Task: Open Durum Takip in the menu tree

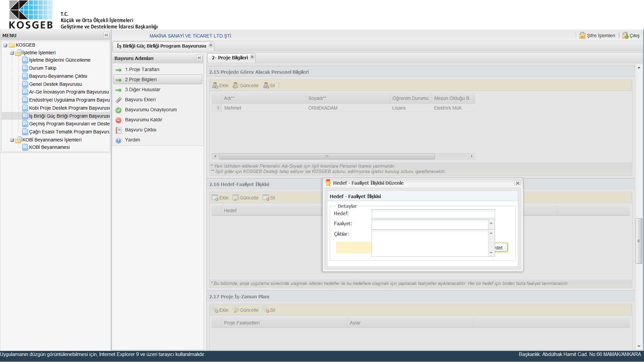Action: [43, 68]
